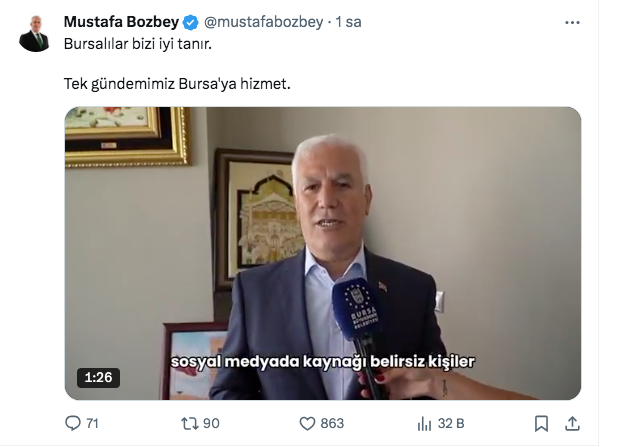Open Mustafa Bozbey's profile picture
This screenshot has width=622, height=447.
pos(35,33)
